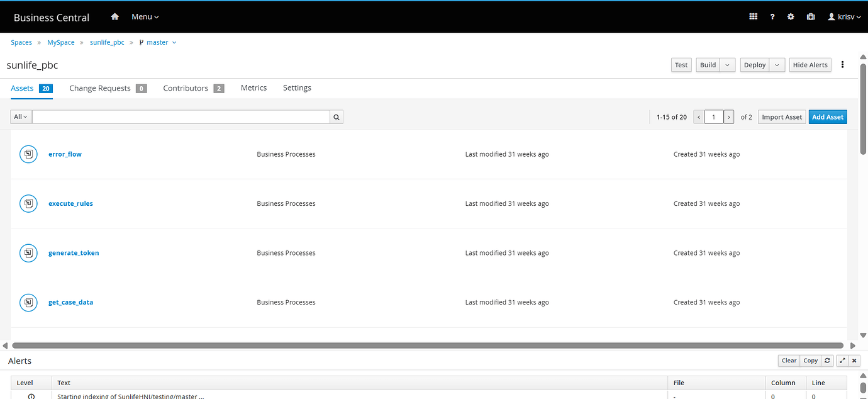Open the admin settings gear icon

(791, 16)
